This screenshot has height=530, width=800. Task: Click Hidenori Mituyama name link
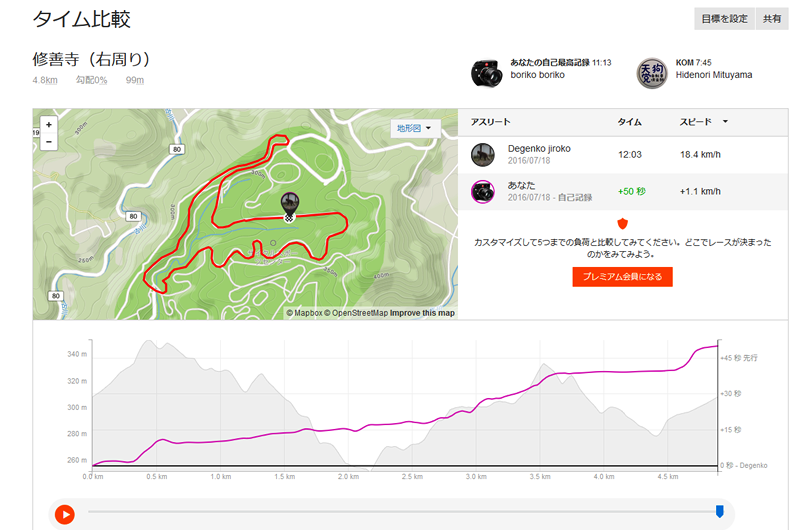coord(714,74)
